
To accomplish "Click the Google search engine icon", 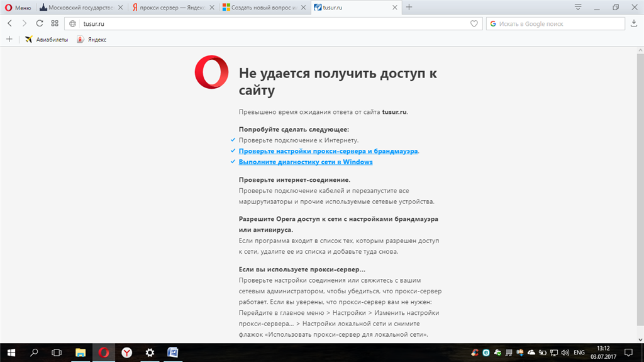I will (x=493, y=24).
